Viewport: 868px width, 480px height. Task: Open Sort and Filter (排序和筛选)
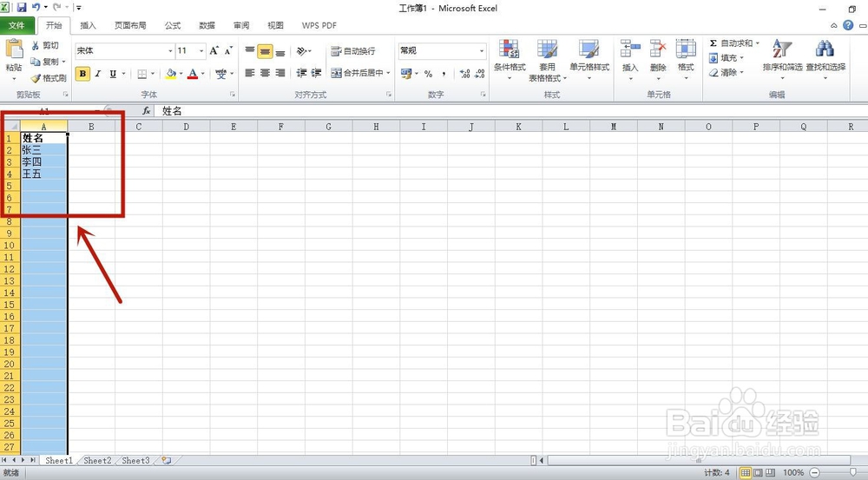(782, 61)
